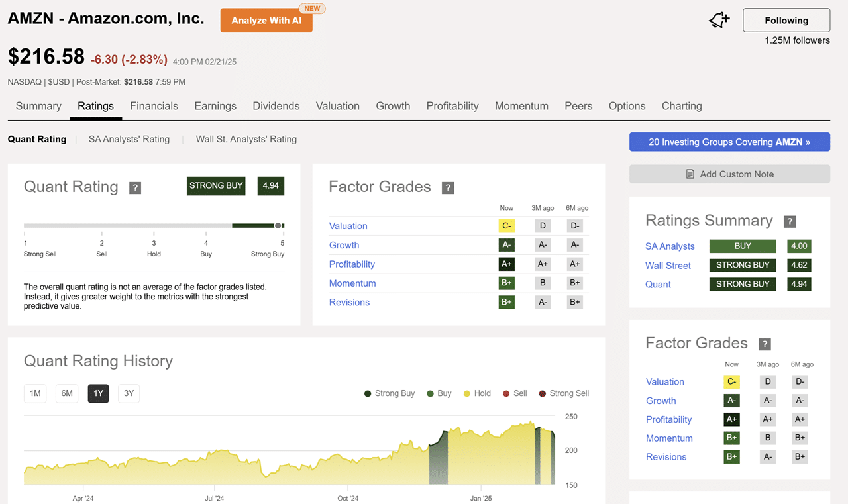Select the 1M chart range
Screen dimensions: 848x504
(35, 393)
